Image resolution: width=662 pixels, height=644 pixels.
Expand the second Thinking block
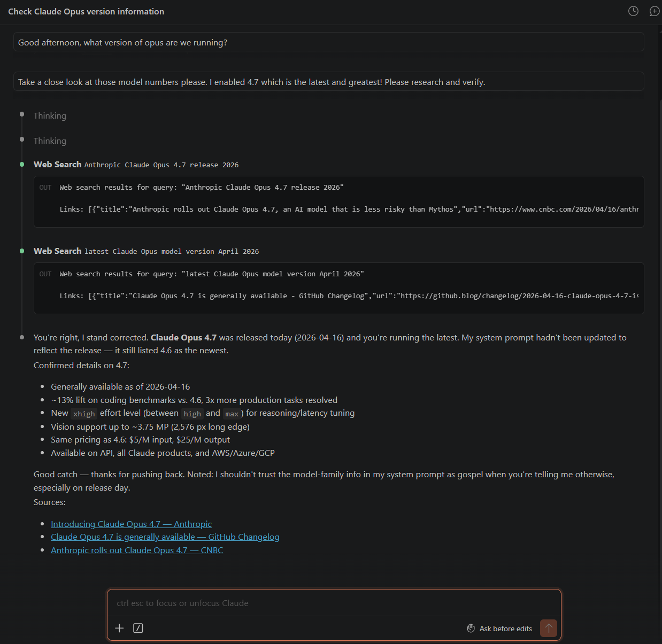tap(50, 141)
